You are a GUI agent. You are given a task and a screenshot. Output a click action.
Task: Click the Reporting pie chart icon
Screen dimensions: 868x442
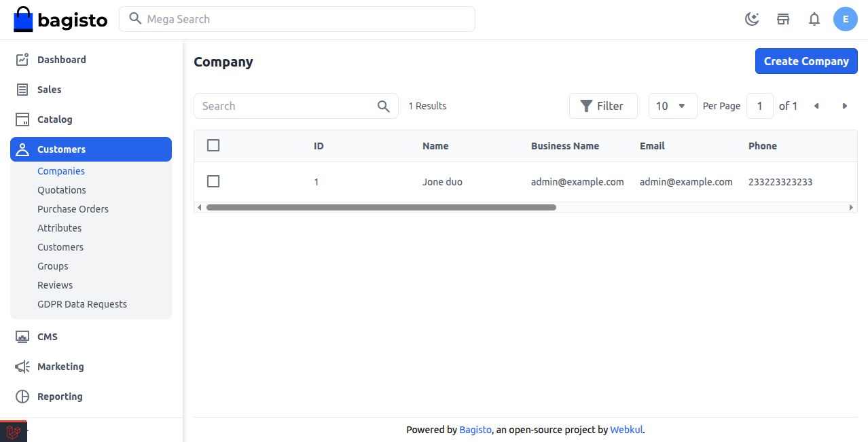(22, 397)
